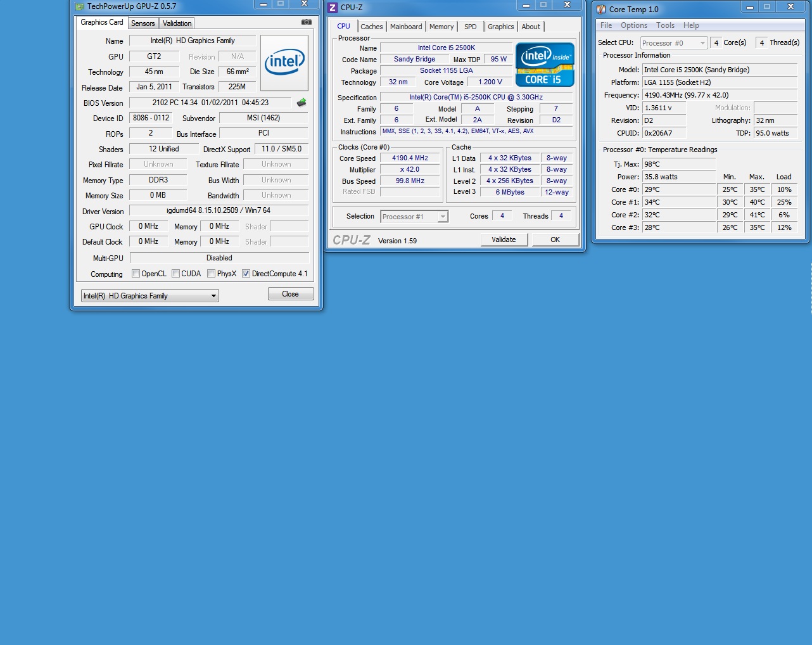The width and height of the screenshot is (812, 645).
Task: Click the Core Speed value 4190.4 MHz
Action: coord(410,158)
